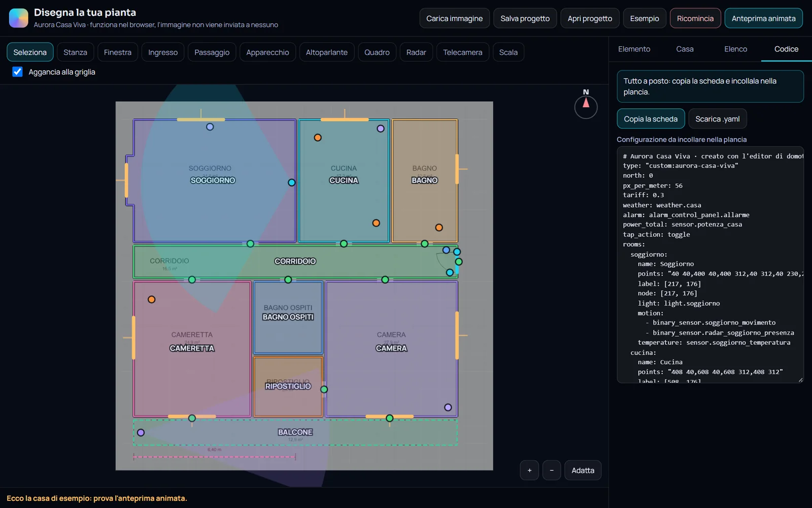Select the CAMERETTA room label
The image size is (812, 508).
(x=192, y=348)
